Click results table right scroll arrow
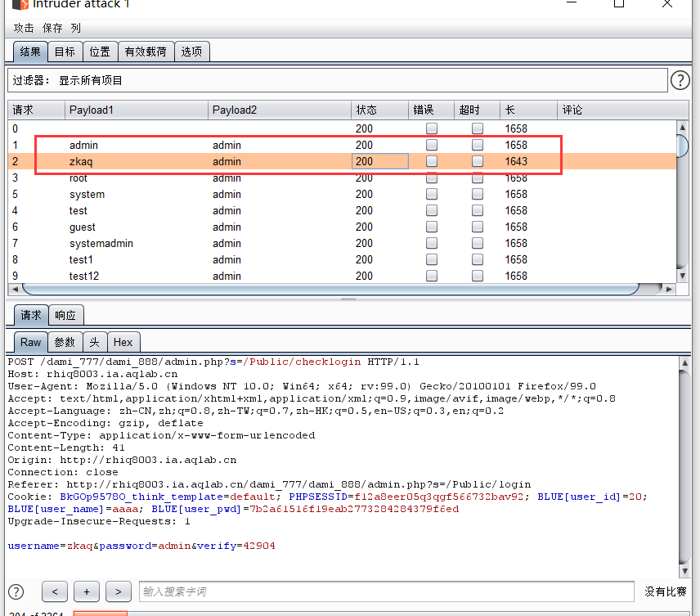This screenshot has width=700, height=616. pyautogui.click(x=669, y=289)
